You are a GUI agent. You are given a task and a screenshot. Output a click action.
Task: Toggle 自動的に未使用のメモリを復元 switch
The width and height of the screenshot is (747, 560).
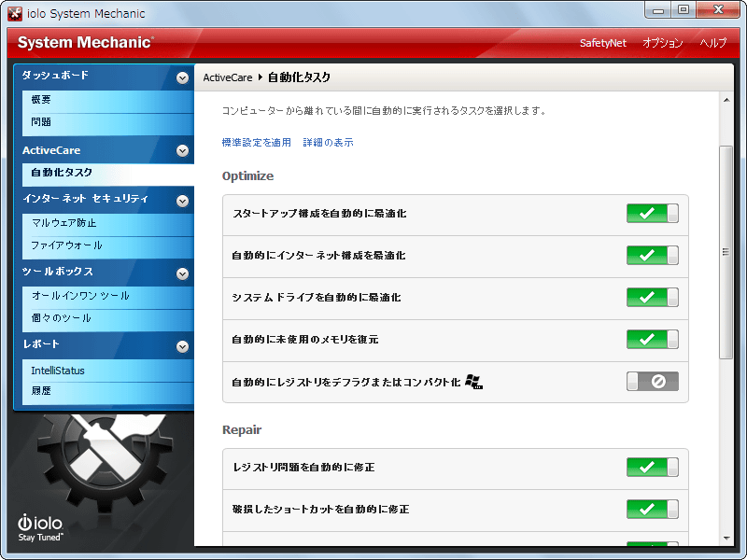652,340
